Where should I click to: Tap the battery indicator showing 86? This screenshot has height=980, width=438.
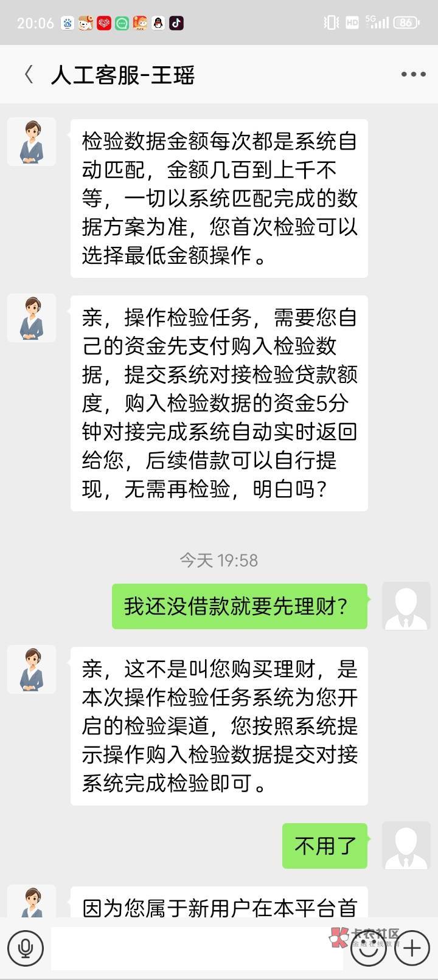tap(406, 23)
